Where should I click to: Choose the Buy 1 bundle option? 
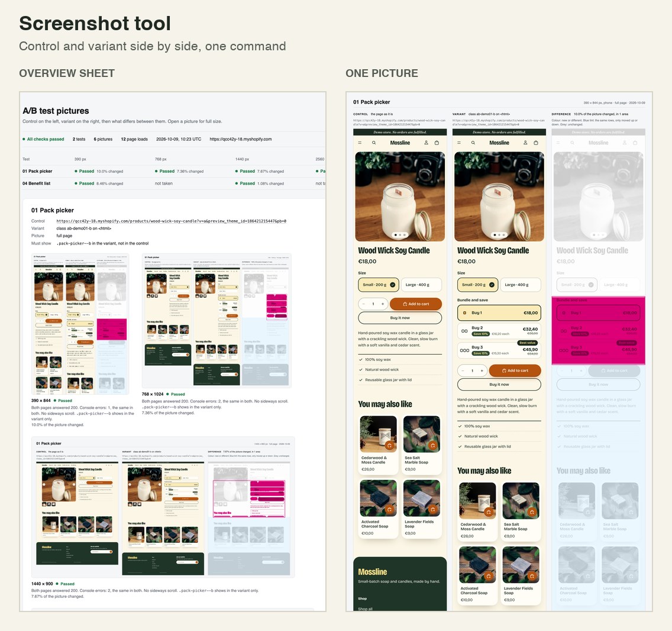pos(499,313)
